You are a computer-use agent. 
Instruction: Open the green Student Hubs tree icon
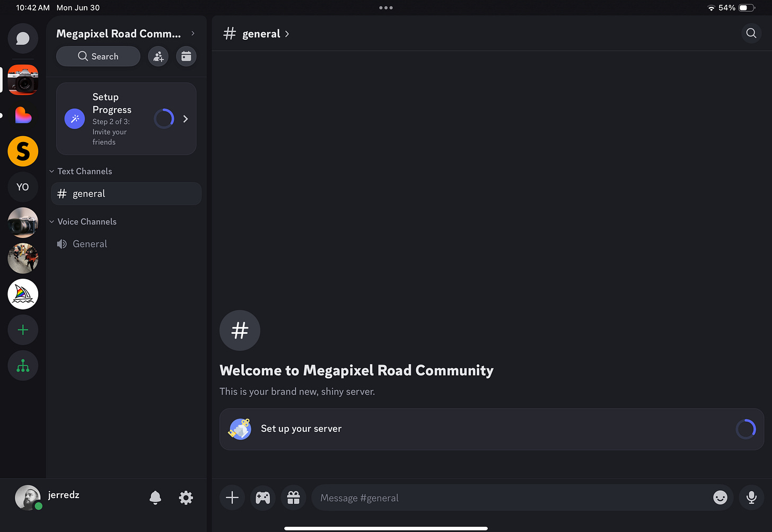(23, 366)
